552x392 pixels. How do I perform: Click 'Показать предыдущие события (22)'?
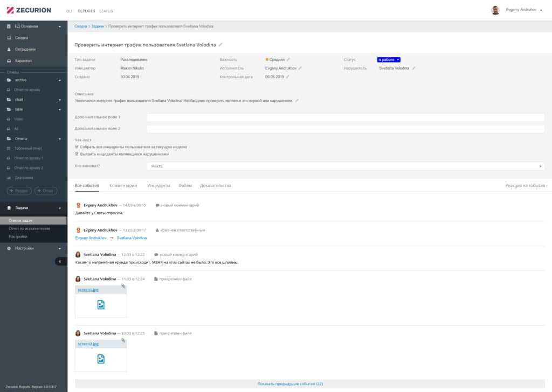[x=290, y=384]
